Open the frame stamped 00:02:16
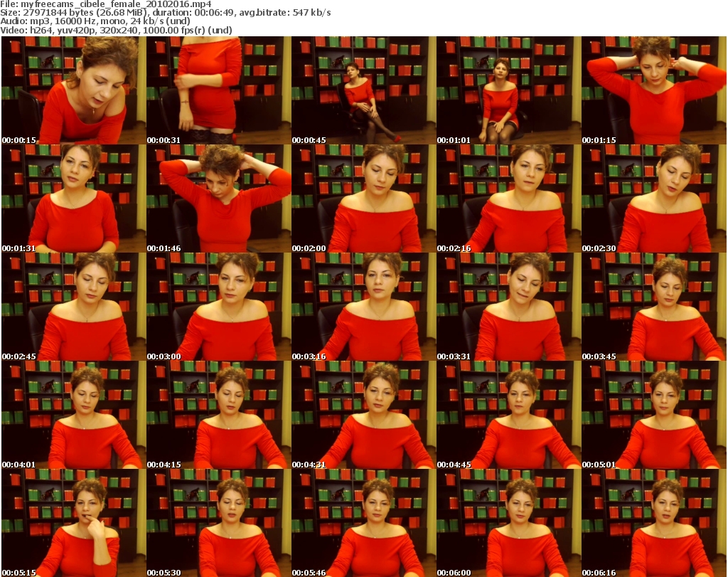 pyautogui.click(x=508, y=198)
